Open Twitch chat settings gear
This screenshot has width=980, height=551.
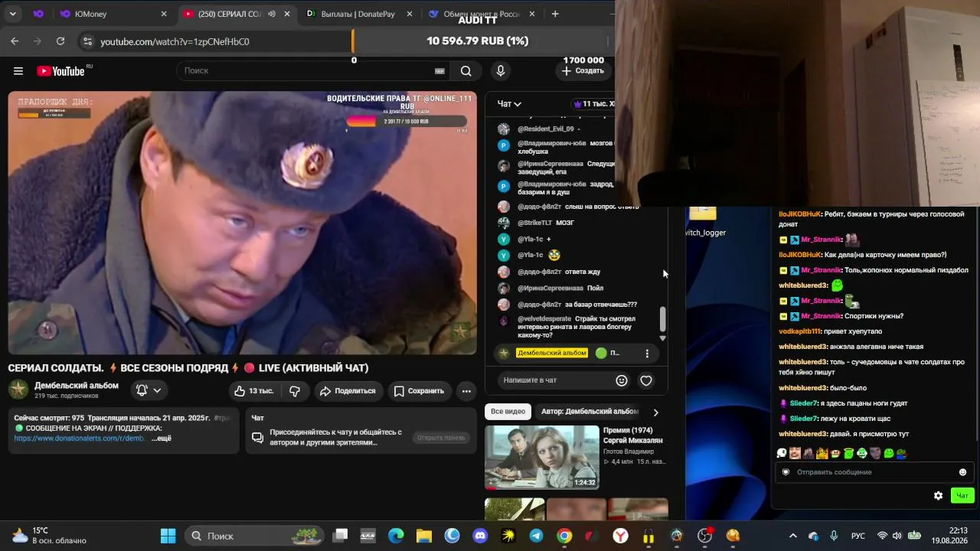(938, 496)
